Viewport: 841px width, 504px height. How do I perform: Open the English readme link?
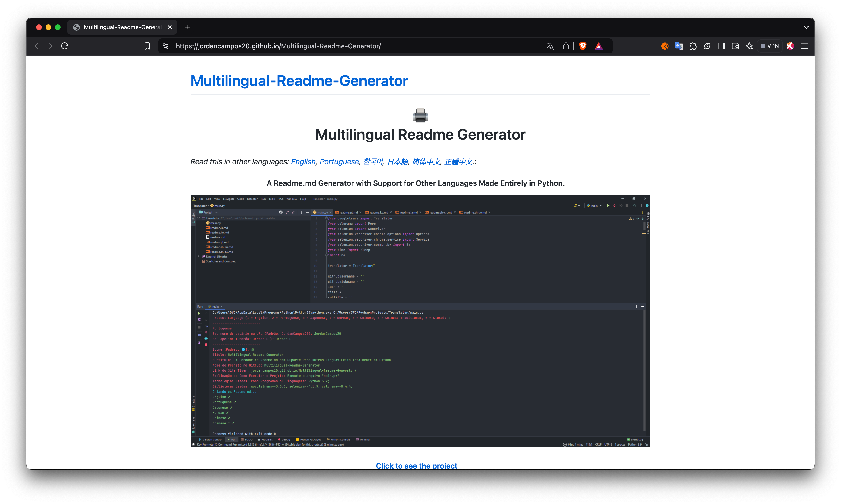tap(303, 162)
